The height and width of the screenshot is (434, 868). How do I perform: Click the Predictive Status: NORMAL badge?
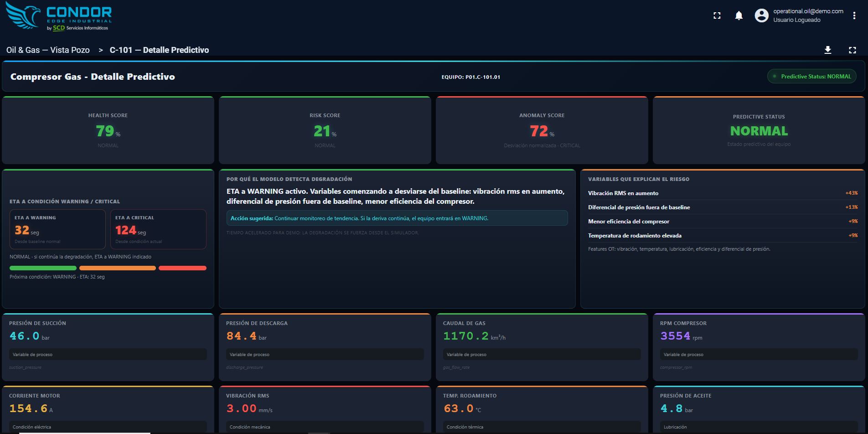pyautogui.click(x=812, y=77)
